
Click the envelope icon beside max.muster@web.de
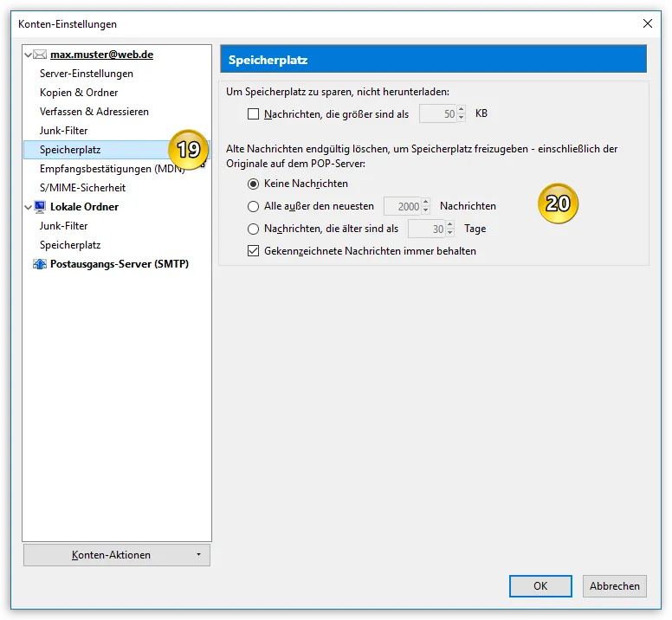click(40, 55)
